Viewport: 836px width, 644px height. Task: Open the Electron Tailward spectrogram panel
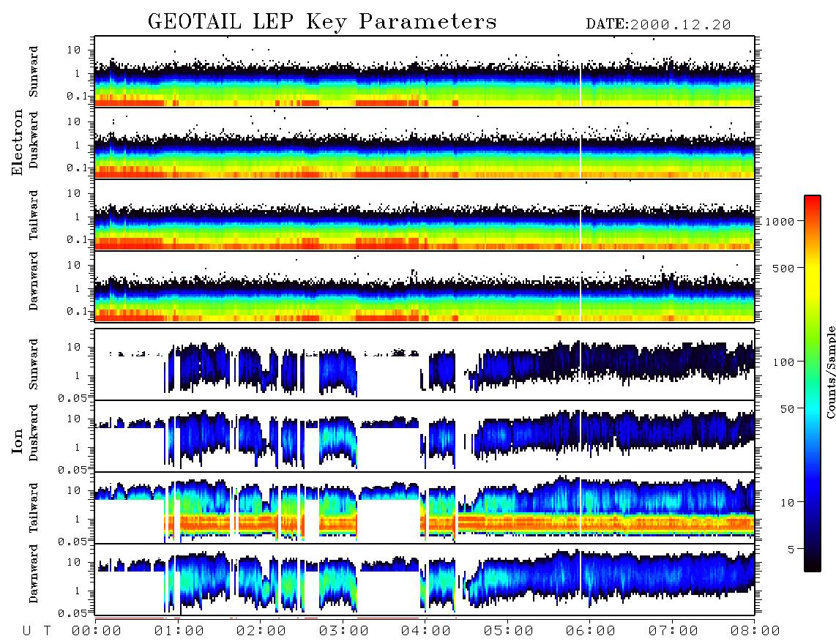(x=425, y=215)
